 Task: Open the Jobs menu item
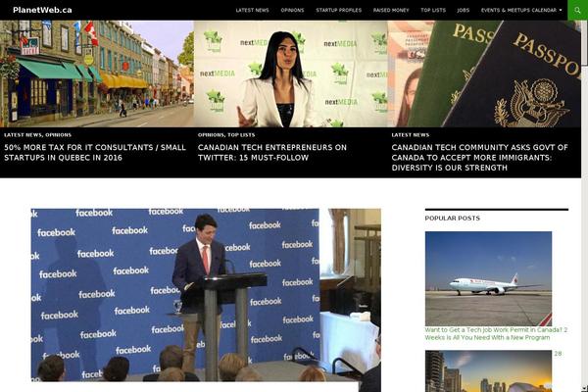tap(464, 10)
